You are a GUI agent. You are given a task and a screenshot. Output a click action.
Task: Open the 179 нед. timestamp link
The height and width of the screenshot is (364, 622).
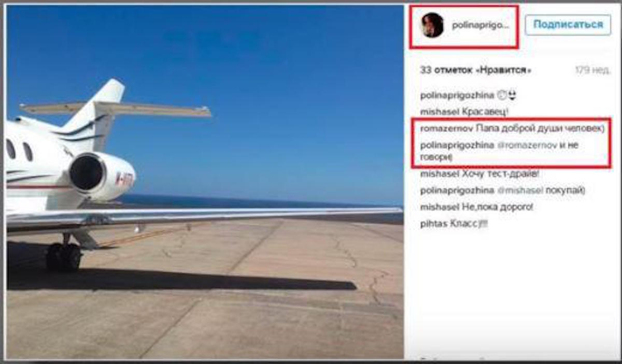[592, 70]
